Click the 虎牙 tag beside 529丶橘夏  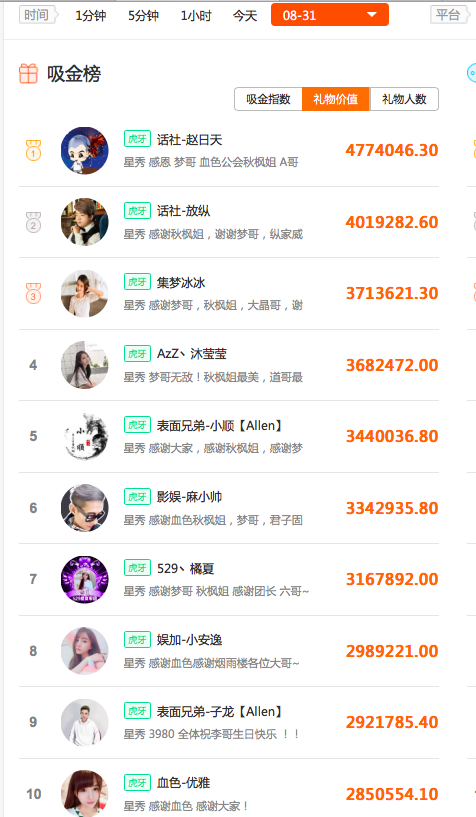pyautogui.click(x=137, y=568)
